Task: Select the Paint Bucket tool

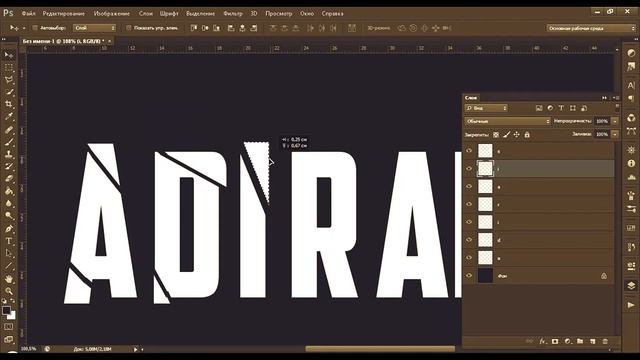Action: (x=9, y=191)
